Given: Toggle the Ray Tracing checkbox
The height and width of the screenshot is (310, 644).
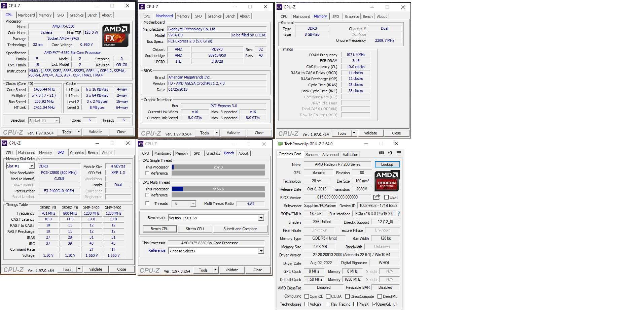Looking at the screenshot, I should coord(328,304).
